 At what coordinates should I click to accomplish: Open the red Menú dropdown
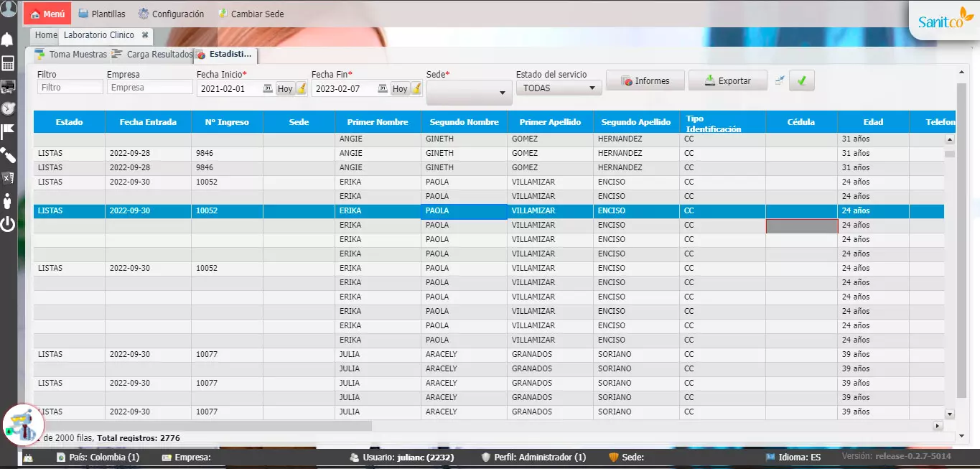click(47, 14)
